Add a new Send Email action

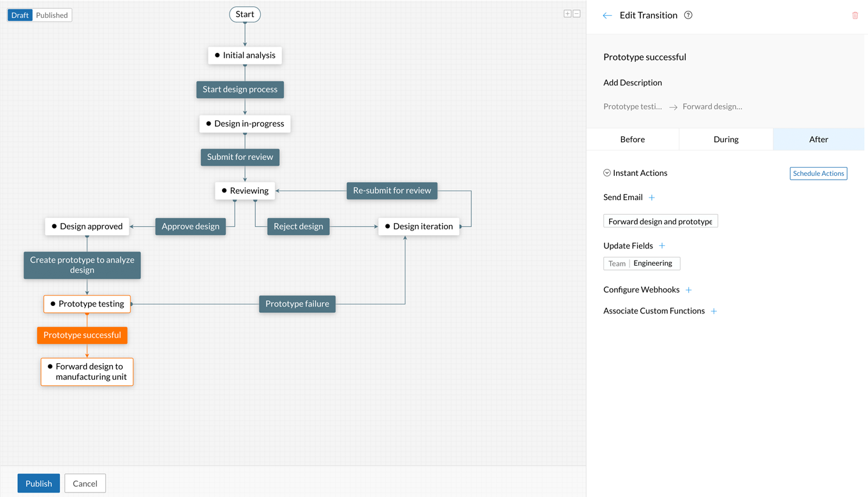[652, 198]
